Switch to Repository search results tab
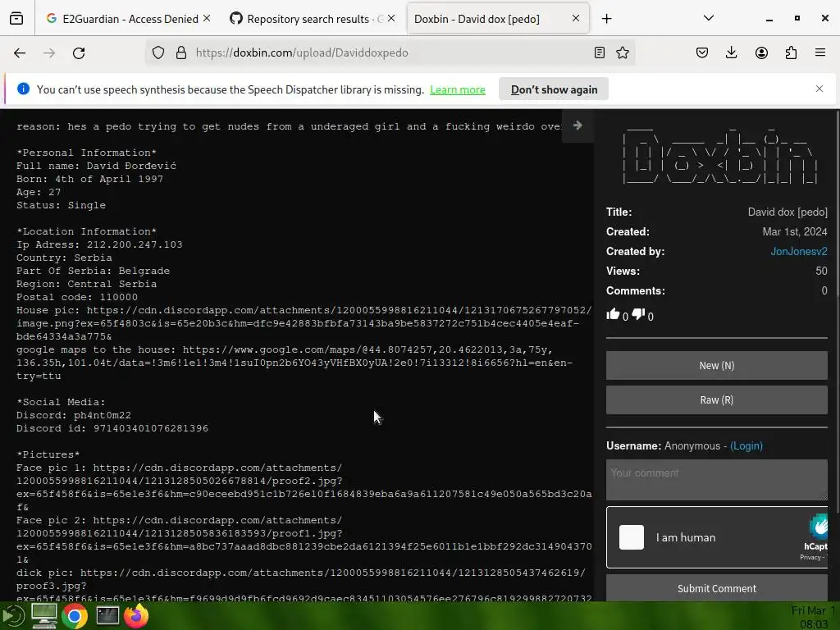Viewport: 840px width, 630px height. [x=313, y=19]
